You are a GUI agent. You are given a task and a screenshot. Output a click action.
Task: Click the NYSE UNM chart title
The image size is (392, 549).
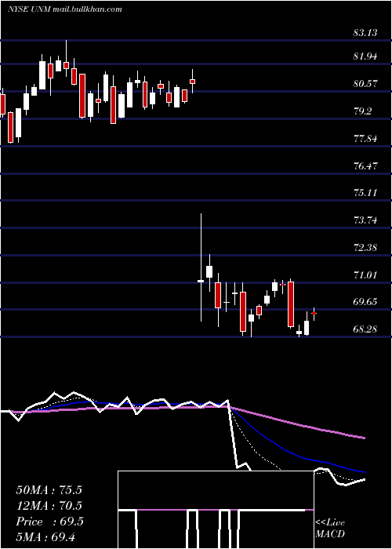click(x=65, y=9)
